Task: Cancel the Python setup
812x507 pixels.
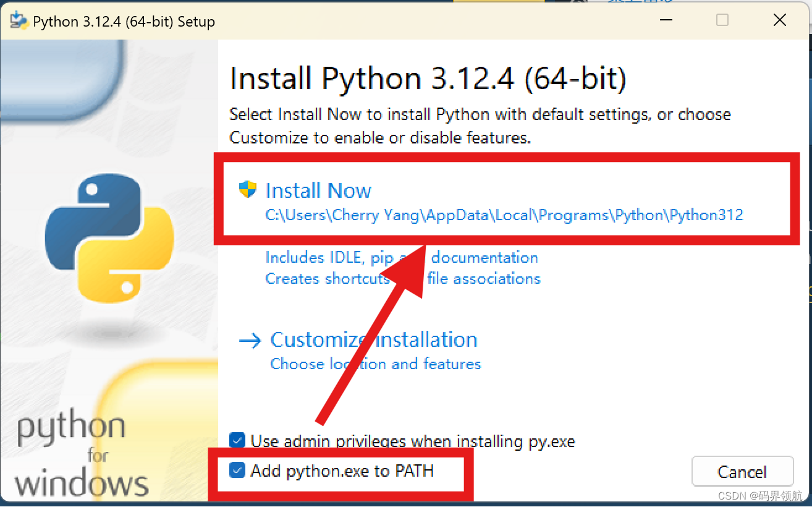Action: [x=742, y=472]
